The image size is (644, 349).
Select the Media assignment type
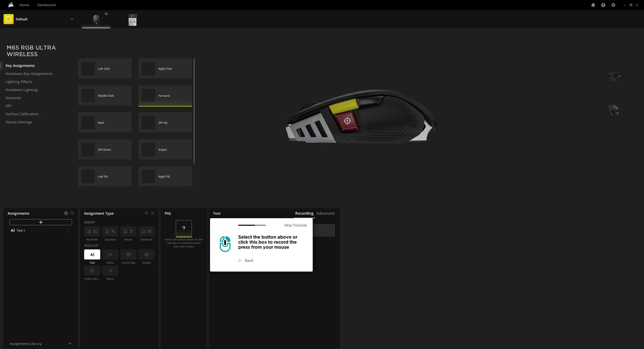[110, 254]
